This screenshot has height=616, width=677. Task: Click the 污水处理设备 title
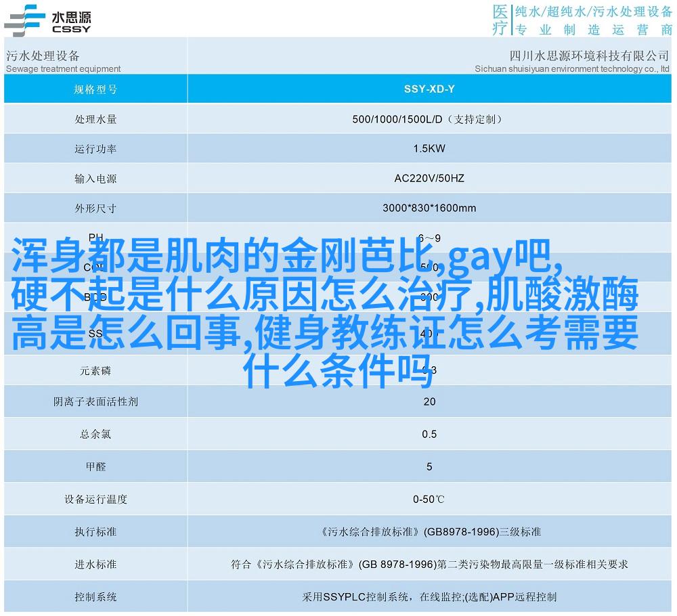coord(43,56)
